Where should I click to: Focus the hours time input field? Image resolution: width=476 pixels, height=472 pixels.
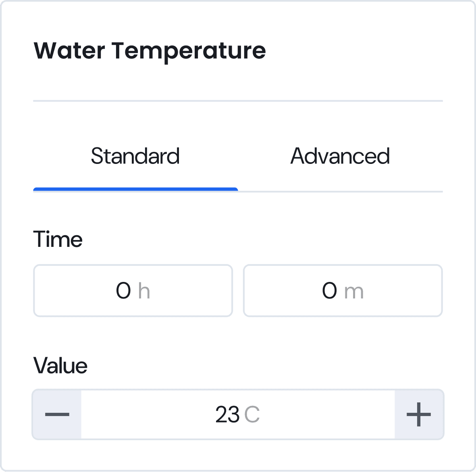133,290
